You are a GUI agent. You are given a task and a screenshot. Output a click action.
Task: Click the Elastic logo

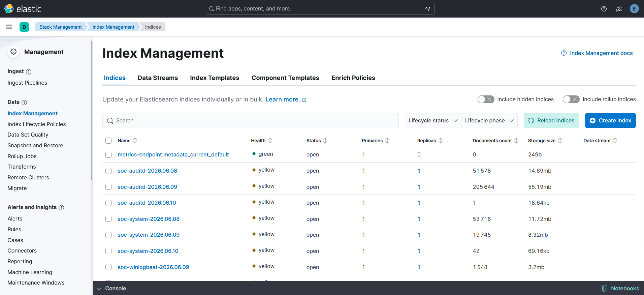coord(23,9)
